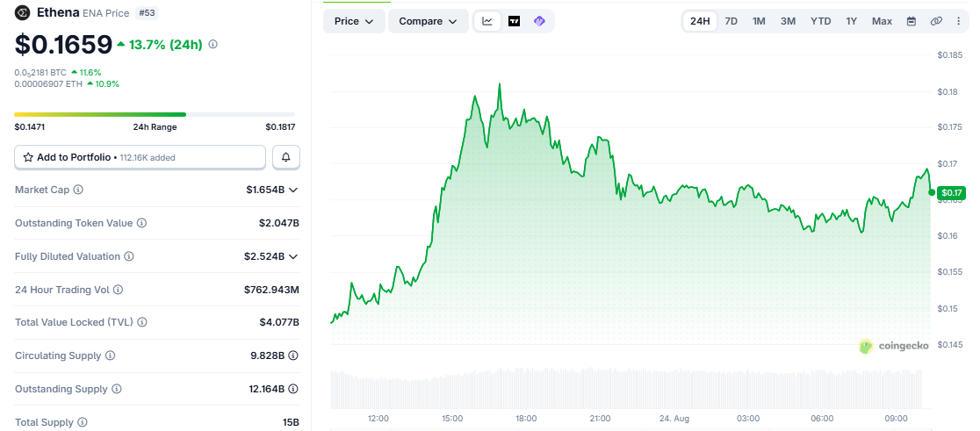Switch to line chart view icon
This screenshot has width=980, height=431.
487,21
